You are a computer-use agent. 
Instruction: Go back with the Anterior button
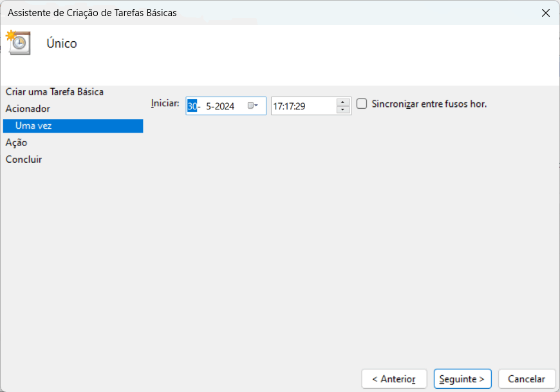point(394,379)
